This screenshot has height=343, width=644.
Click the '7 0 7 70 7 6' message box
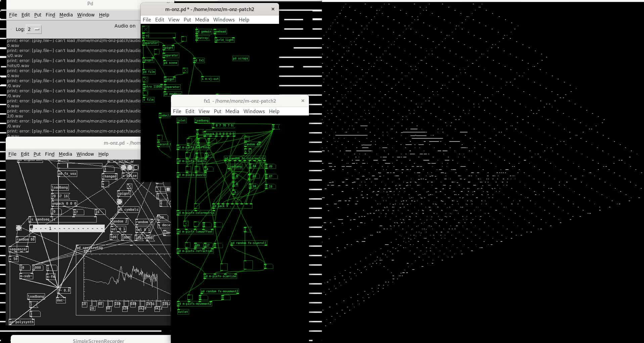(223, 126)
